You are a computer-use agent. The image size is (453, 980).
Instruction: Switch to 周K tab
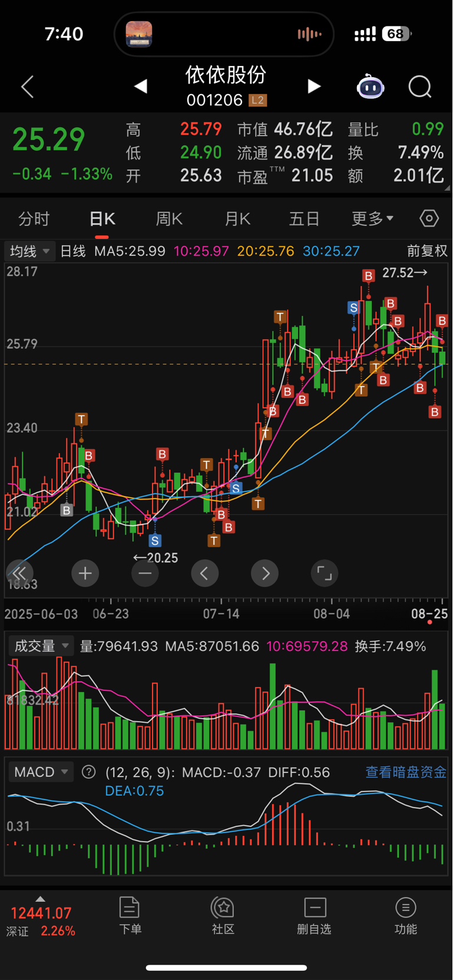tap(169, 219)
